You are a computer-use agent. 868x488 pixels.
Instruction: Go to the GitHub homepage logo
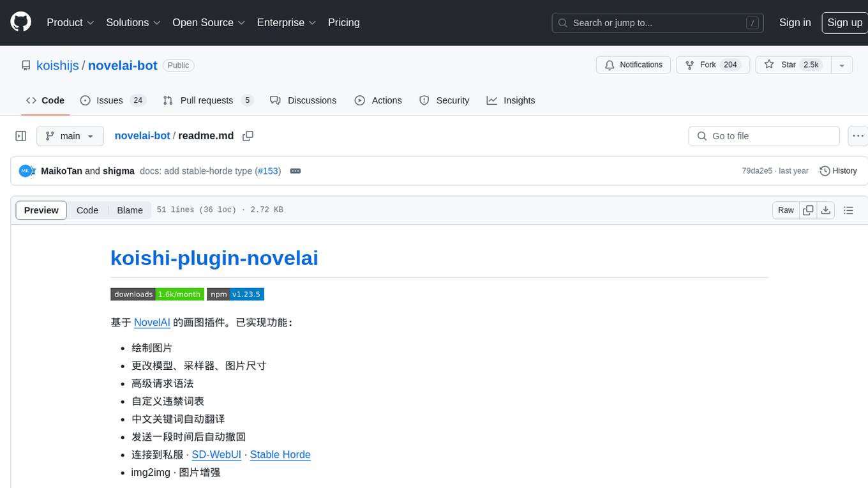pyautogui.click(x=20, y=22)
